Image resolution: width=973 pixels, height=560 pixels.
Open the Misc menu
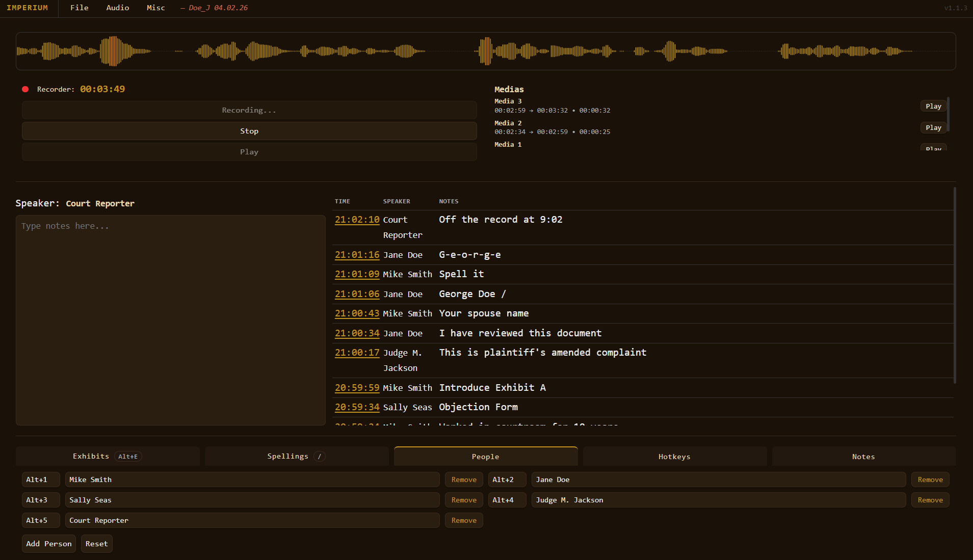155,8
